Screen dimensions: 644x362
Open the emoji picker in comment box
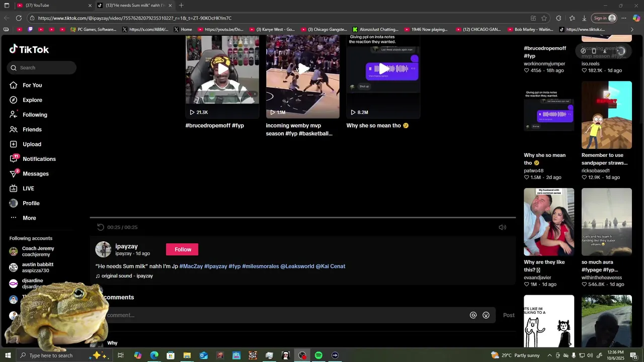(486, 315)
